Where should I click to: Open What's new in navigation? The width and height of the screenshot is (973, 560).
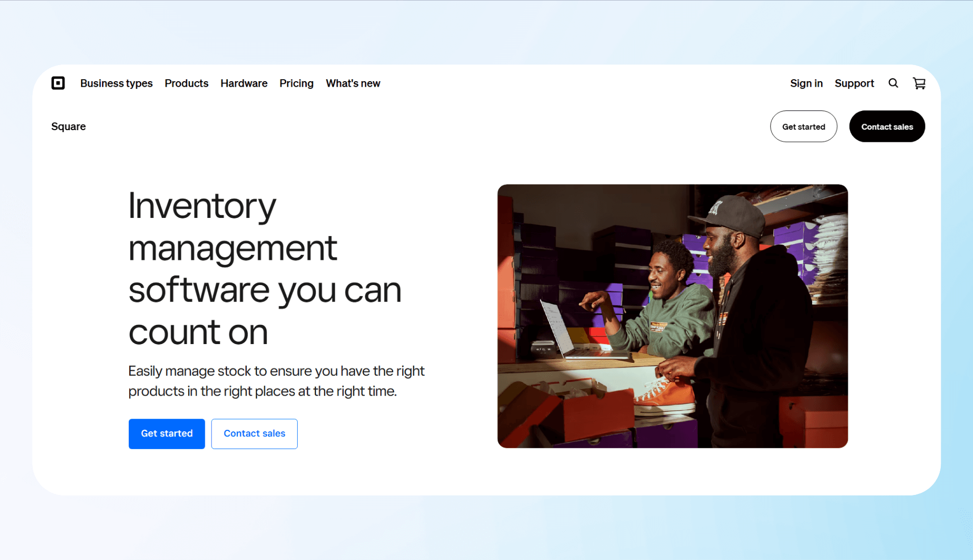click(353, 83)
